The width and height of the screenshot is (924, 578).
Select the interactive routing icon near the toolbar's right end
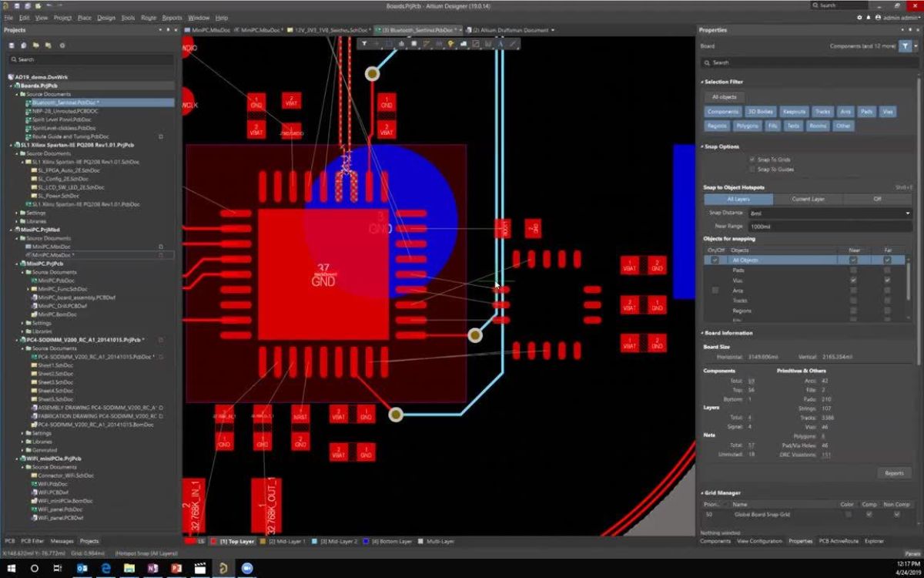(x=500, y=44)
